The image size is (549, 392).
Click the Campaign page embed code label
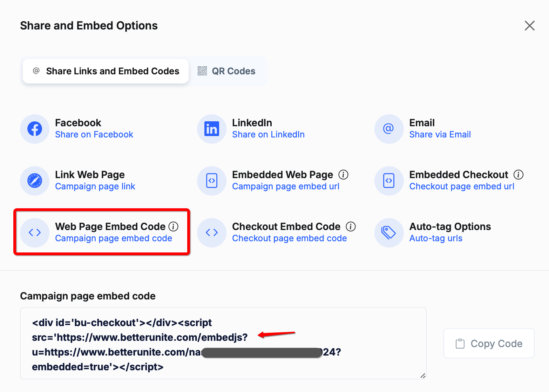click(88, 296)
